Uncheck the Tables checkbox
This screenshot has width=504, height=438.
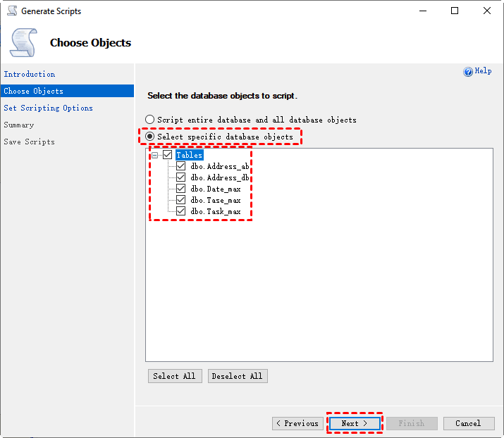(168, 155)
